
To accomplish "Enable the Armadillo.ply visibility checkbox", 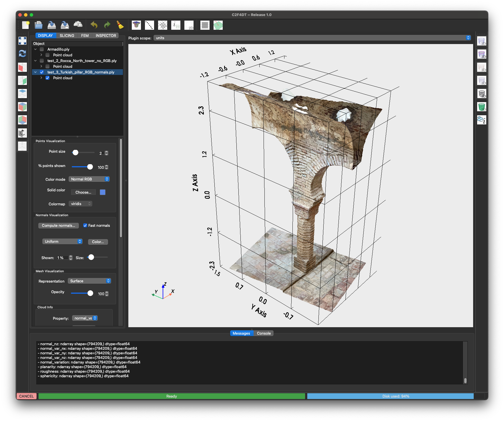I will [42, 49].
